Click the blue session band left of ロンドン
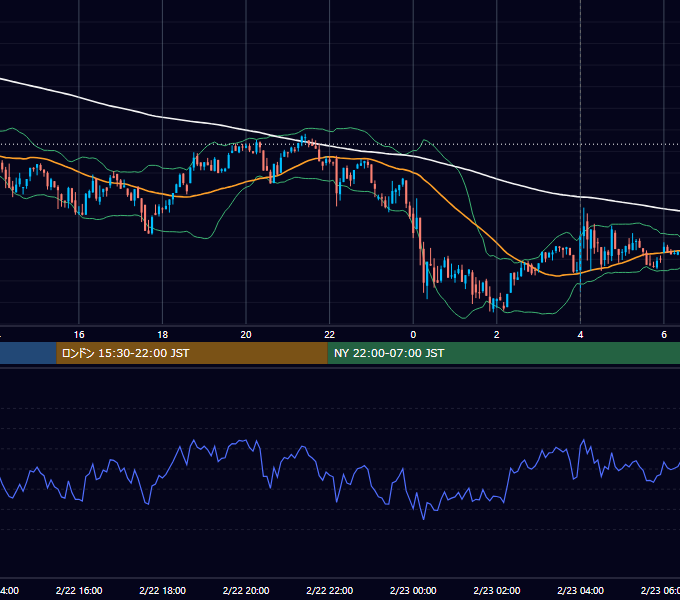Image resolution: width=680 pixels, height=600 pixels. click(28, 353)
